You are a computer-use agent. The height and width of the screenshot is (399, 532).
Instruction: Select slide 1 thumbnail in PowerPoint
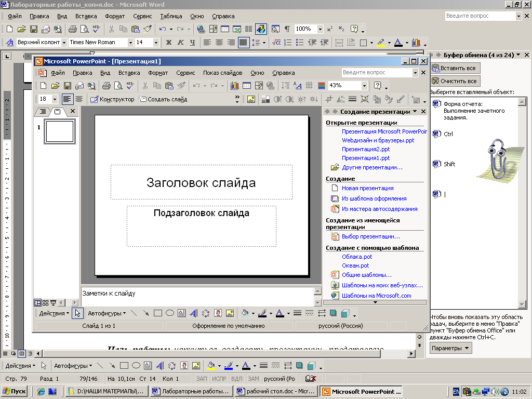(60, 131)
